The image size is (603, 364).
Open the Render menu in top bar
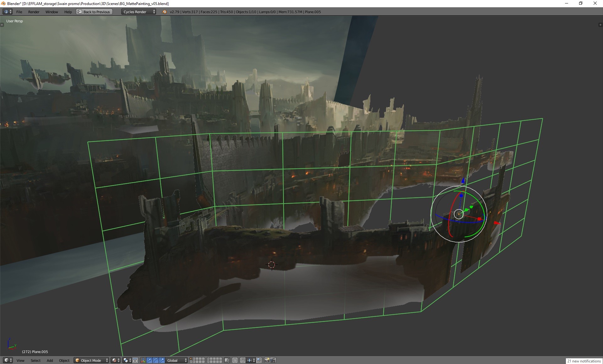[34, 12]
